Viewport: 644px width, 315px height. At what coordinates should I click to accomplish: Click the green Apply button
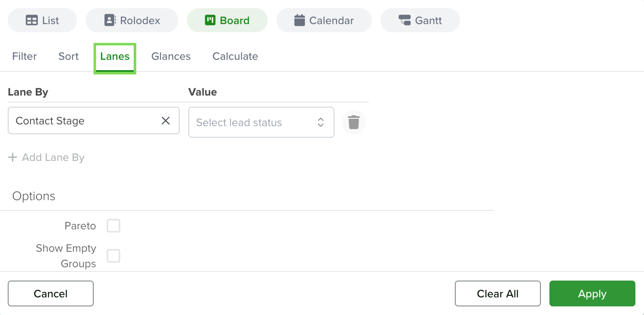[592, 293]
